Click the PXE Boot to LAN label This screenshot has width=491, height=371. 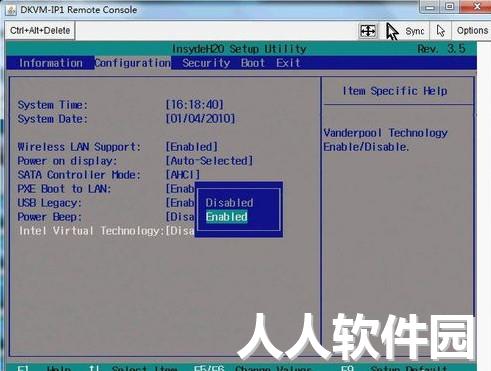[x=64, y=189]
